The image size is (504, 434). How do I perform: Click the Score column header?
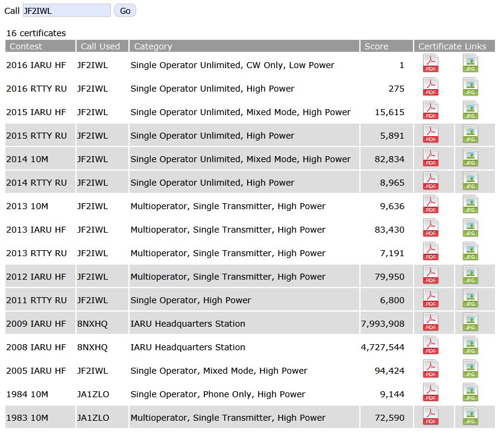[x=386, y=46]
